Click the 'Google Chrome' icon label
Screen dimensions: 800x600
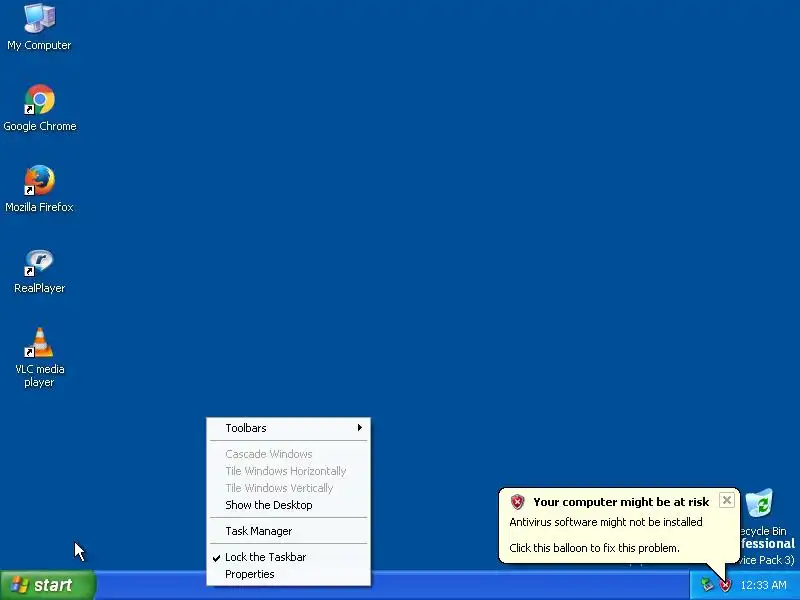(x=40, y=126)
